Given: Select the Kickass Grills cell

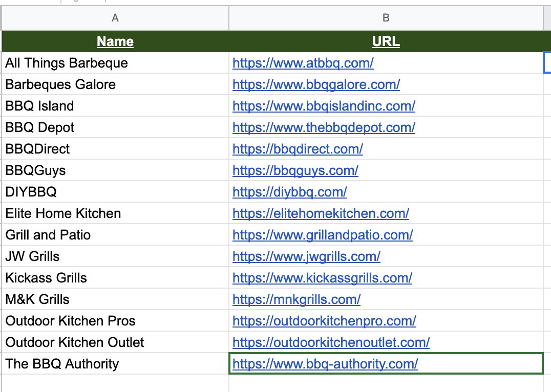Looking at the screenshot, I should pos(115,278).
